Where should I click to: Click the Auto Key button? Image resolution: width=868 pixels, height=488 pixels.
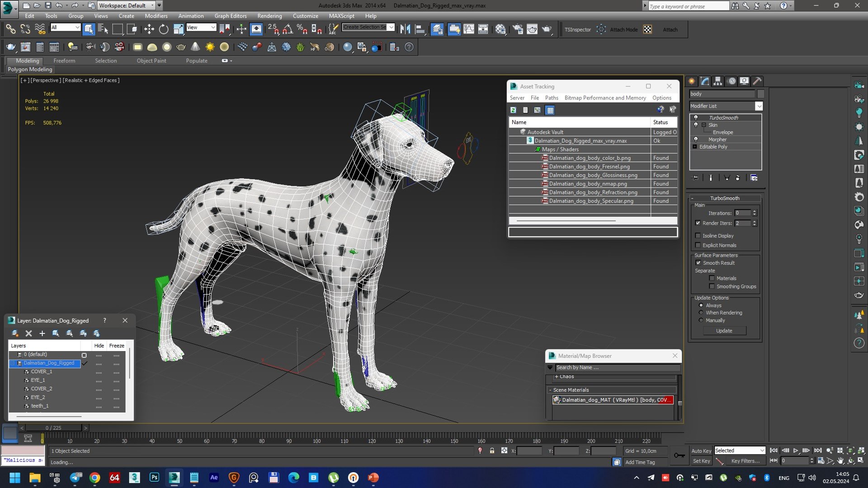pos(701,451)
